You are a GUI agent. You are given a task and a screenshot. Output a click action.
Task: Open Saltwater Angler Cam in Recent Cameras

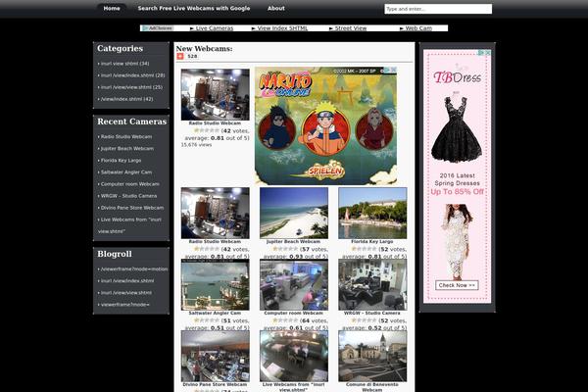(x=126, y=172)
